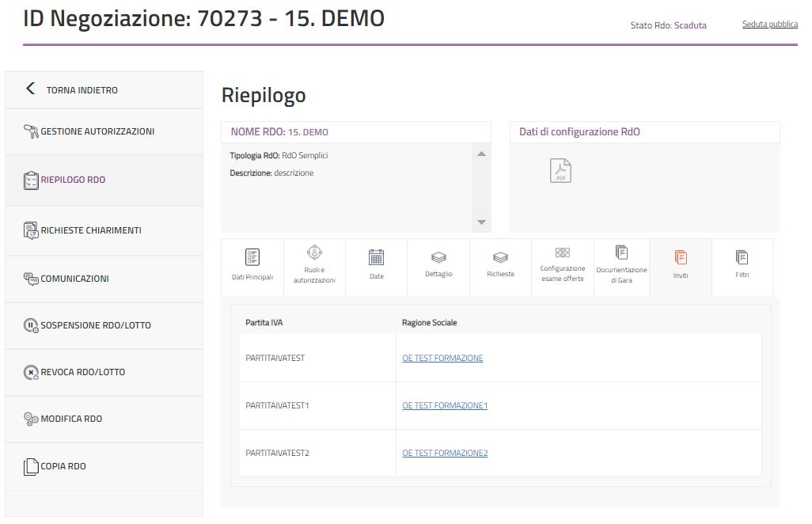Select Configurazione esame offerte grid icon
Screen dimensions: 812x524
click(562, 253)
